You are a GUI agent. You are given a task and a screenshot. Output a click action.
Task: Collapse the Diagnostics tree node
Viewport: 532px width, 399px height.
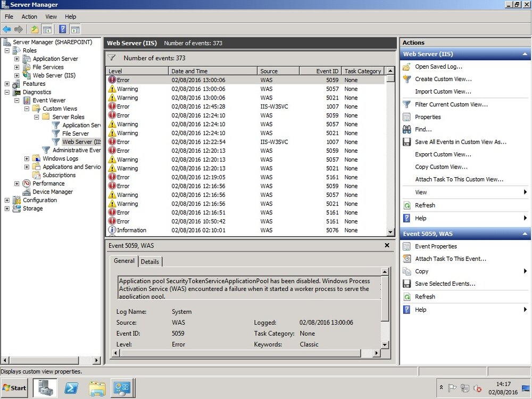[x=7, y=92]
